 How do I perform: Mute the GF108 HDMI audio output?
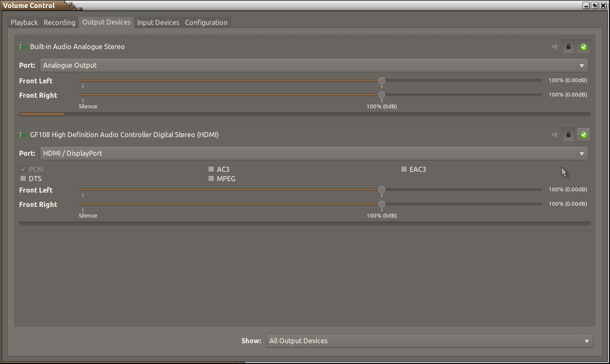tap(554, 135)
